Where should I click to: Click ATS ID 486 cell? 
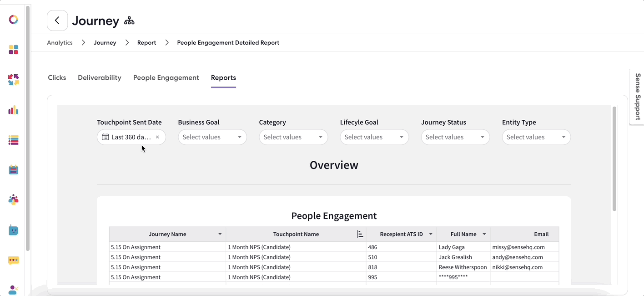(401, 247)
